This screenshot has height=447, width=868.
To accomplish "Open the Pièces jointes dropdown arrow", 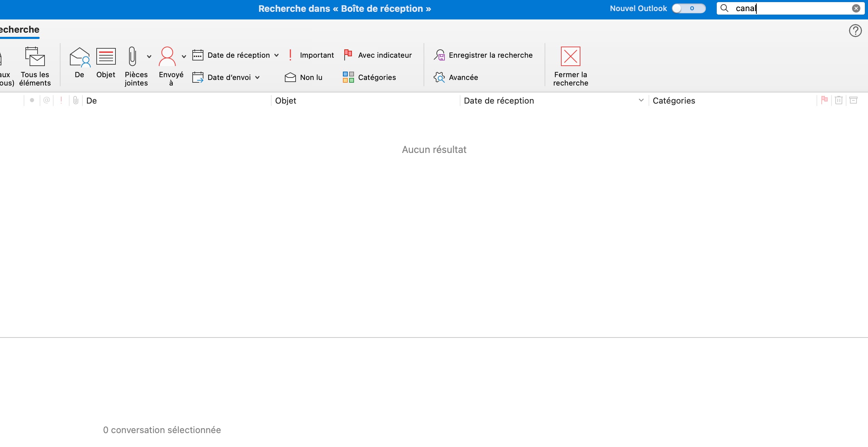I will point(149,56).
